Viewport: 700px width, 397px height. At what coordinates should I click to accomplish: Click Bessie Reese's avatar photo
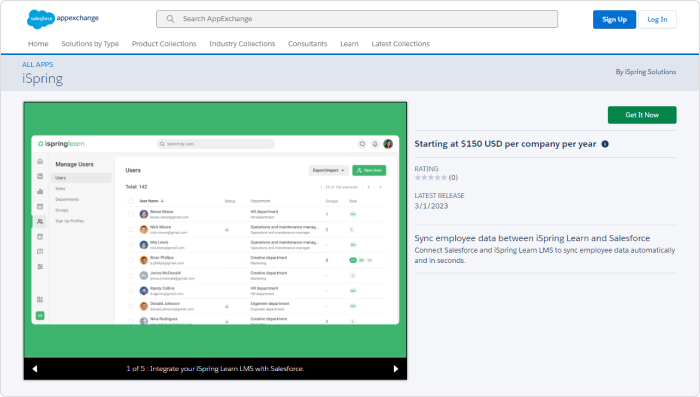(144, 214)
